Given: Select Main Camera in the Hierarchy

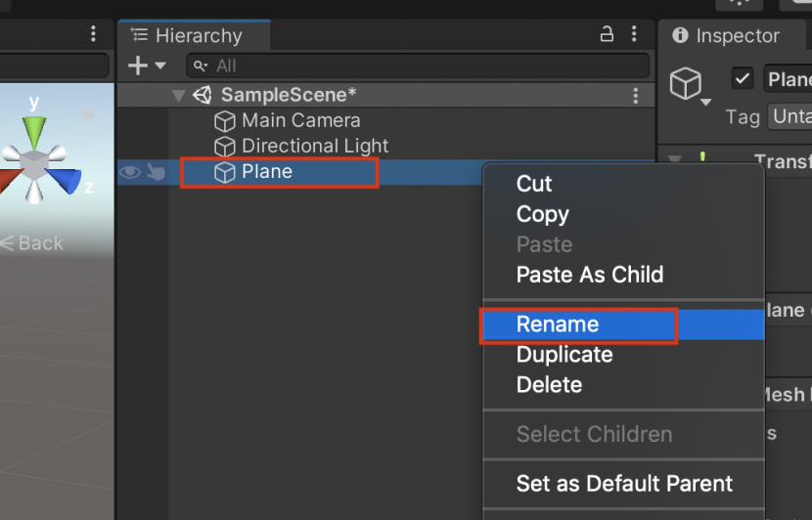Looking at the screenshot, I should (300, 121).
